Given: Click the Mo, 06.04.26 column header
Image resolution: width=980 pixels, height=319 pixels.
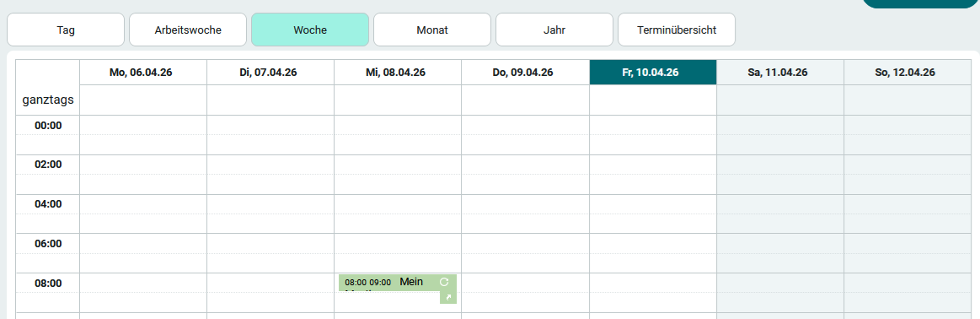Looking at the screenshot, I should pos(143,73).
